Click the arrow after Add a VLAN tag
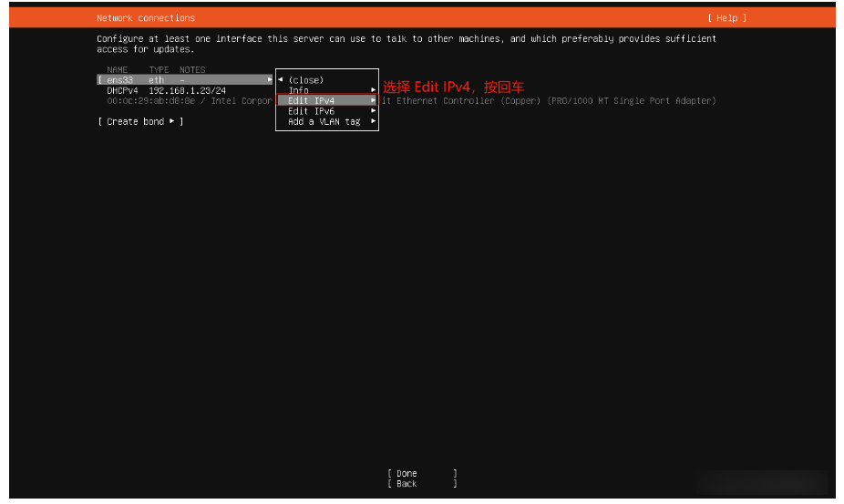The height and width of the screenshot is (504, 844). [x=374, y=122]
